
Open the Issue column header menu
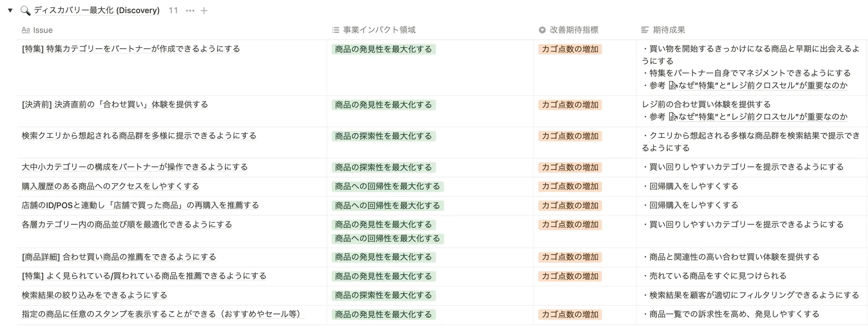(x=43, y=30)
